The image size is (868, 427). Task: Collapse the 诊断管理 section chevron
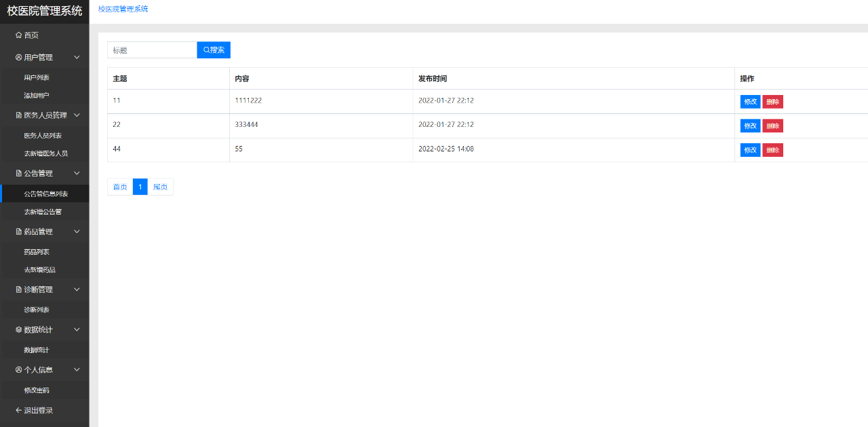(77, 290)
